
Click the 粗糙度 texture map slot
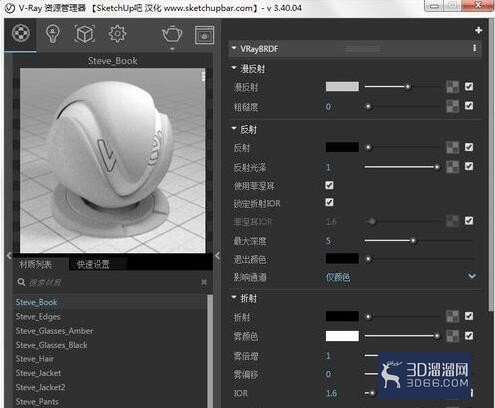[x=453, y=106]
